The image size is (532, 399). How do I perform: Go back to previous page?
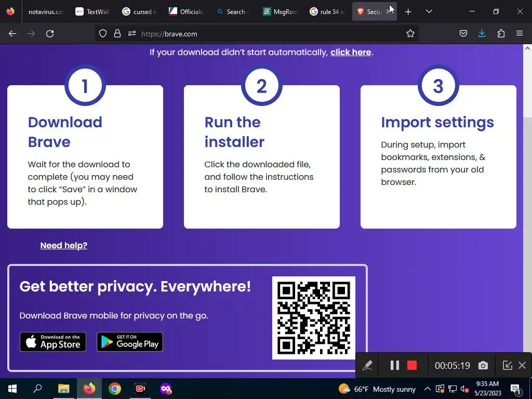click(12, 34)
